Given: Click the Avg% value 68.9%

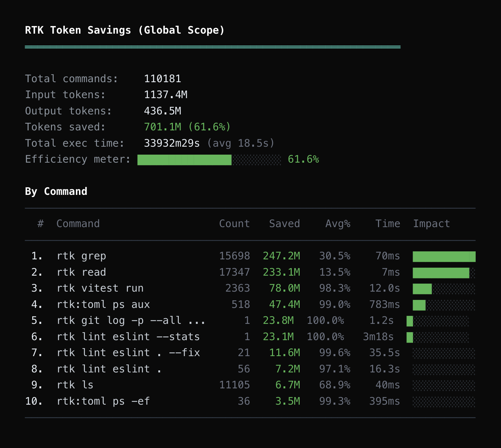Looking at the screenshot, I should point(335,385).
